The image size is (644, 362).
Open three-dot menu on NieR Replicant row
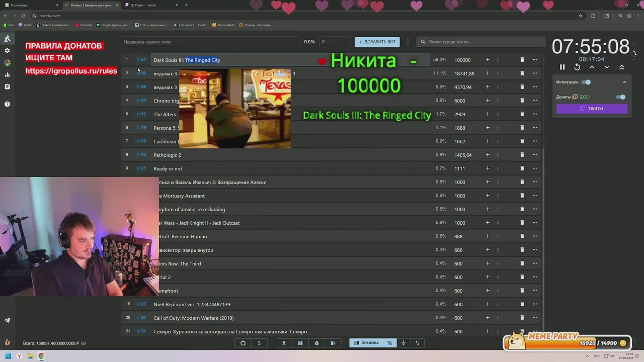pyautogui.click(x=535, y=304)
